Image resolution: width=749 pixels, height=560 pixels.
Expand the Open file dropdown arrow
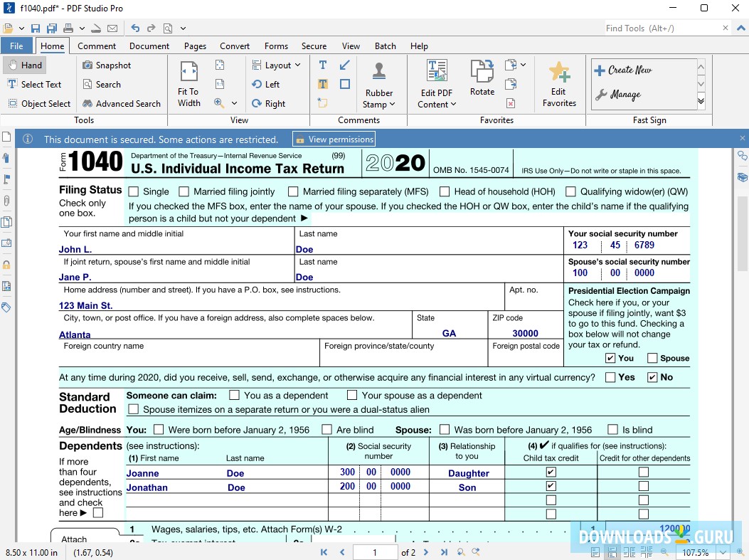point(21,28)
